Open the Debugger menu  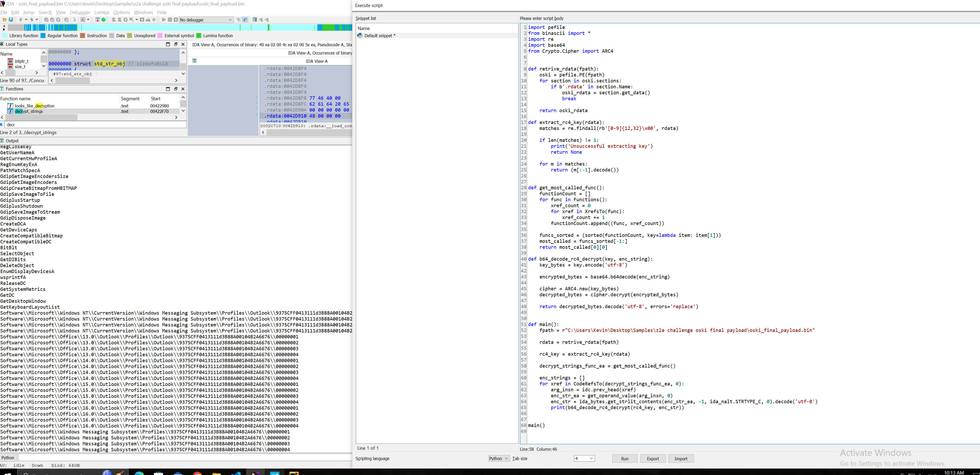tap(80, 12)
